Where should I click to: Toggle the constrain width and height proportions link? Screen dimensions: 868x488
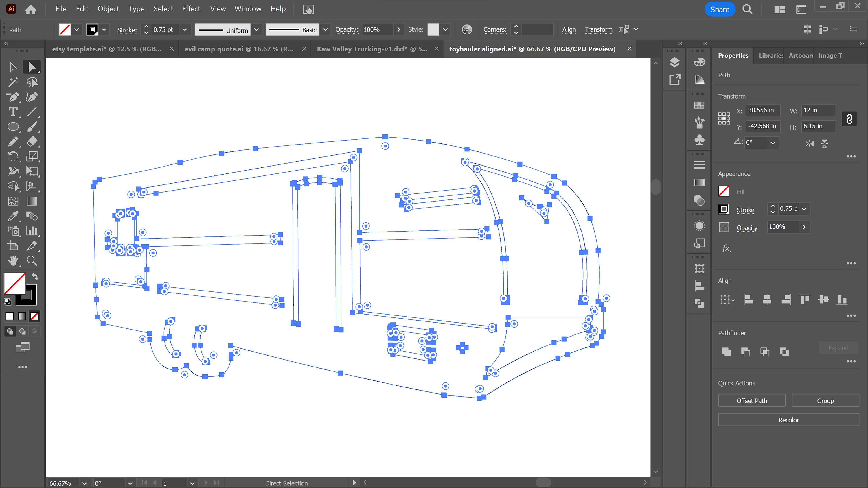coord(849,119)
